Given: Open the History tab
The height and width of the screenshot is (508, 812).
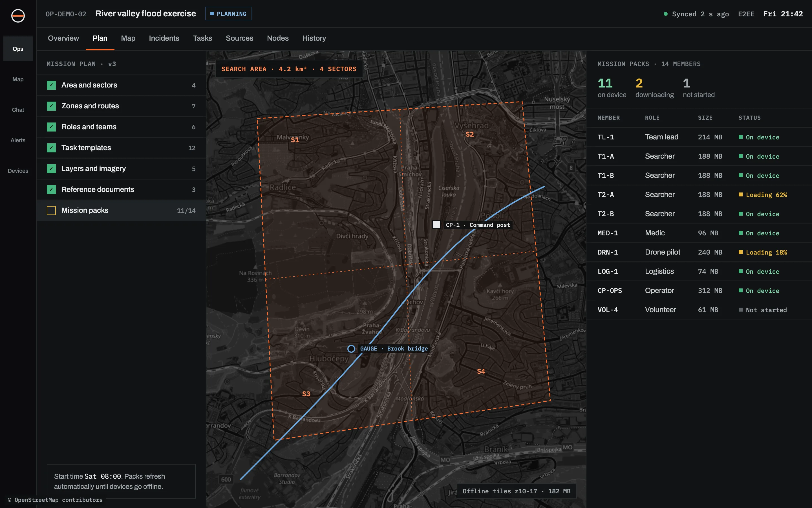Looking at the screenshot, I should (314, 38).
